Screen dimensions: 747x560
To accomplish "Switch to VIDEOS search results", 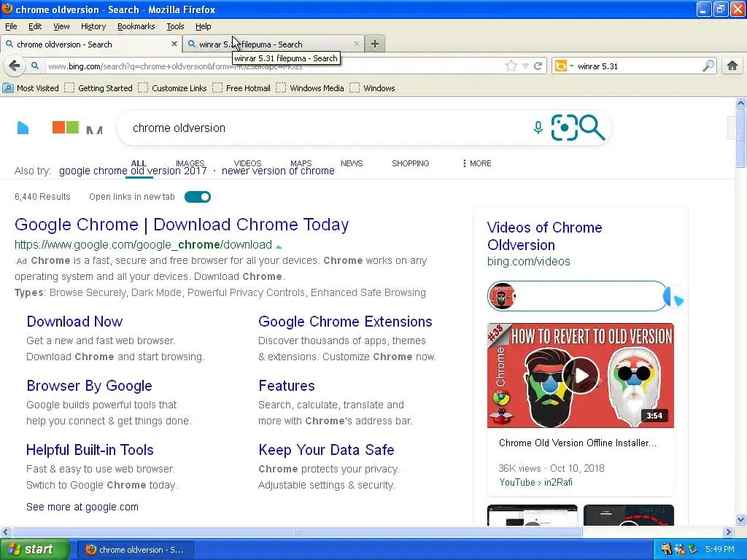I will click(248, 163).
